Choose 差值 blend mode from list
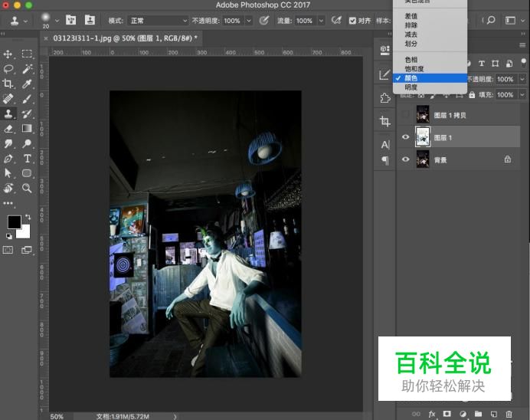Viewport: 530px width, 420px height. (411, 16)
